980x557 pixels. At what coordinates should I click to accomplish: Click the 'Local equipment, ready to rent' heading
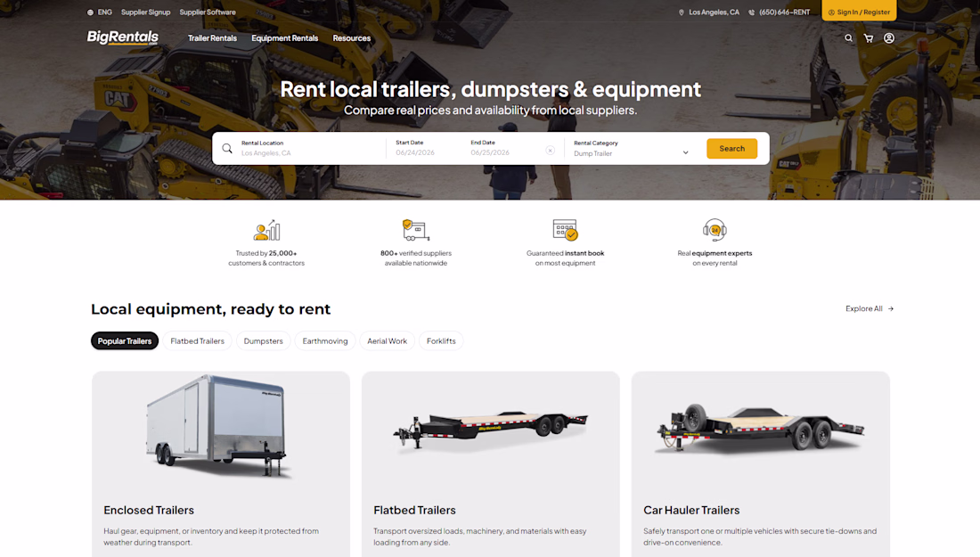click(x=210, y=309)
